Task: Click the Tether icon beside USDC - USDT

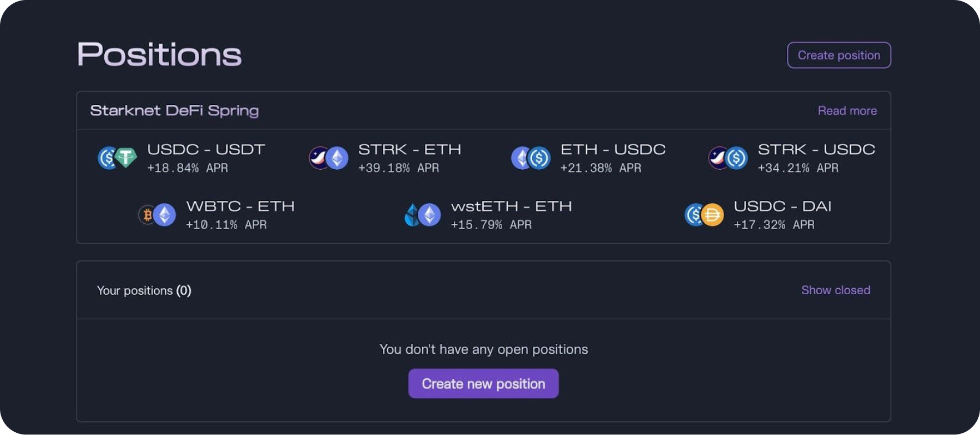Action: point(126,158)
